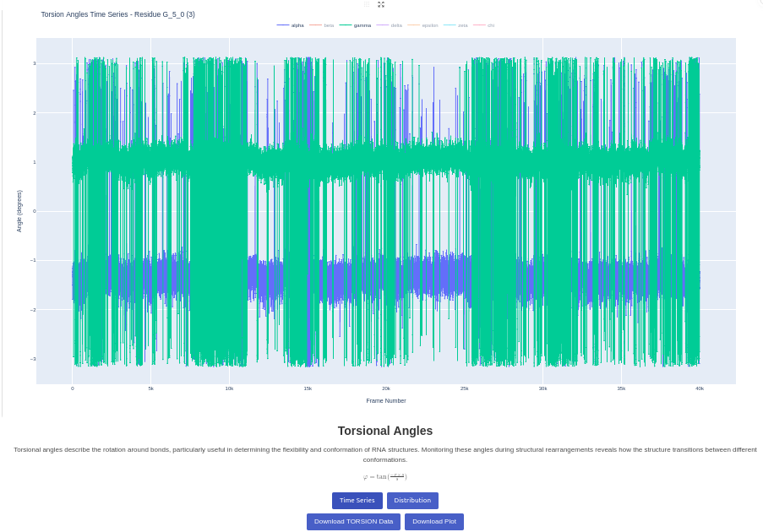Click Download TORSION Data button

click(353, 522)
